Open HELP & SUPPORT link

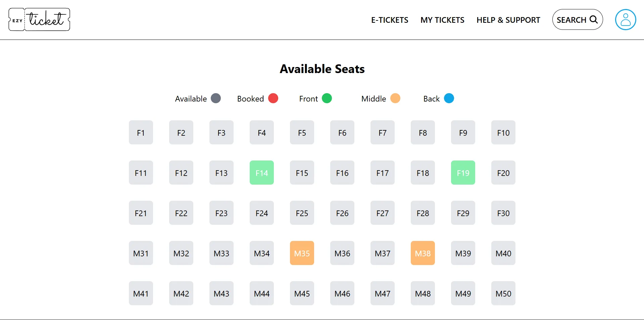click(508, 20)
